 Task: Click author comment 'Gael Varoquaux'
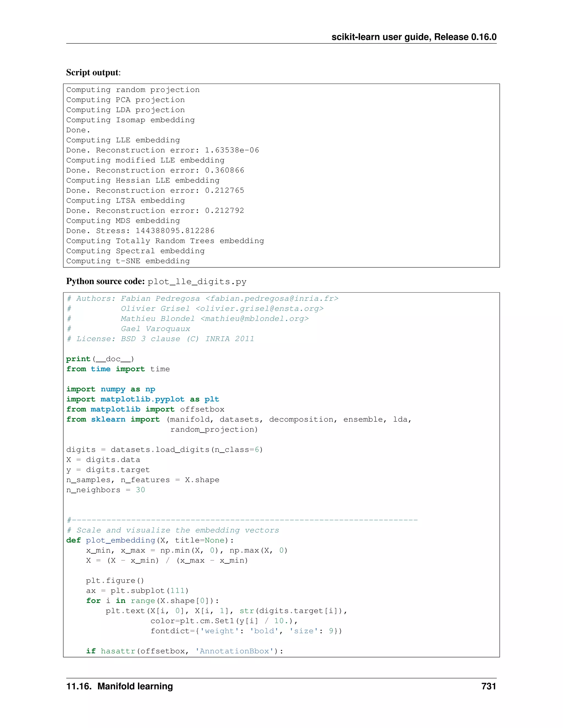[155, 329]
